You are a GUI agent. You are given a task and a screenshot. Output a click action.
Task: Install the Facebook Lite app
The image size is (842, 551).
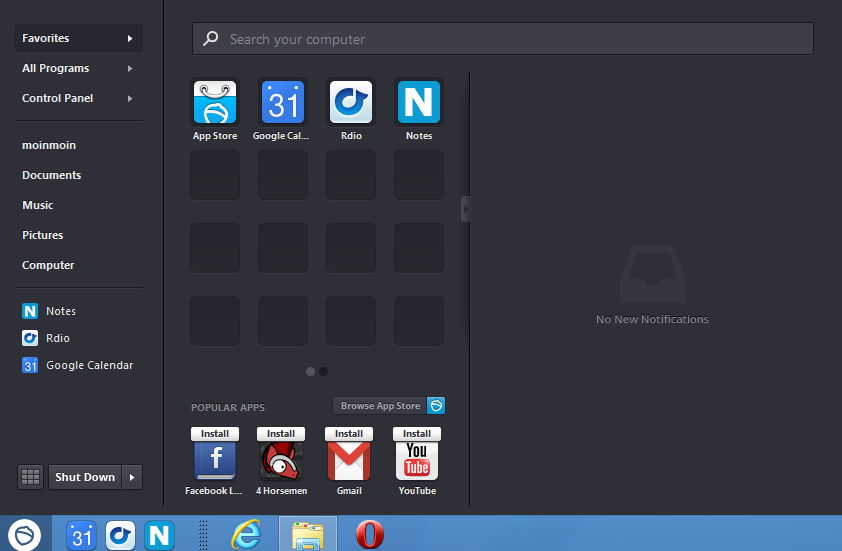(x=215, y=433)
